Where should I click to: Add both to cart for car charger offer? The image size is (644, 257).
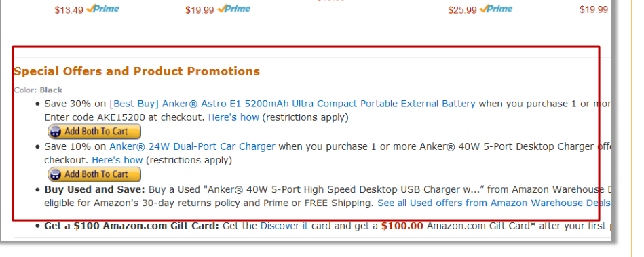94,174
